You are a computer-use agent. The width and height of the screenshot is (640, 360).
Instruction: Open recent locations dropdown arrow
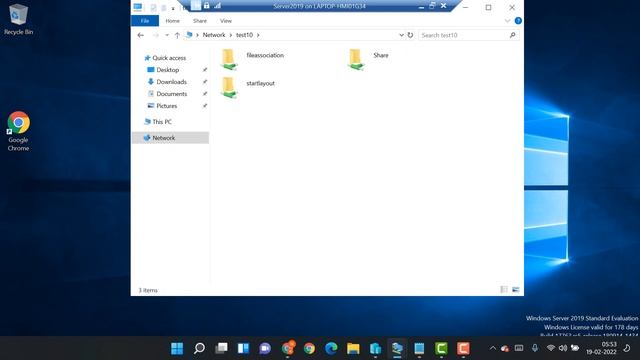point(167,35)
